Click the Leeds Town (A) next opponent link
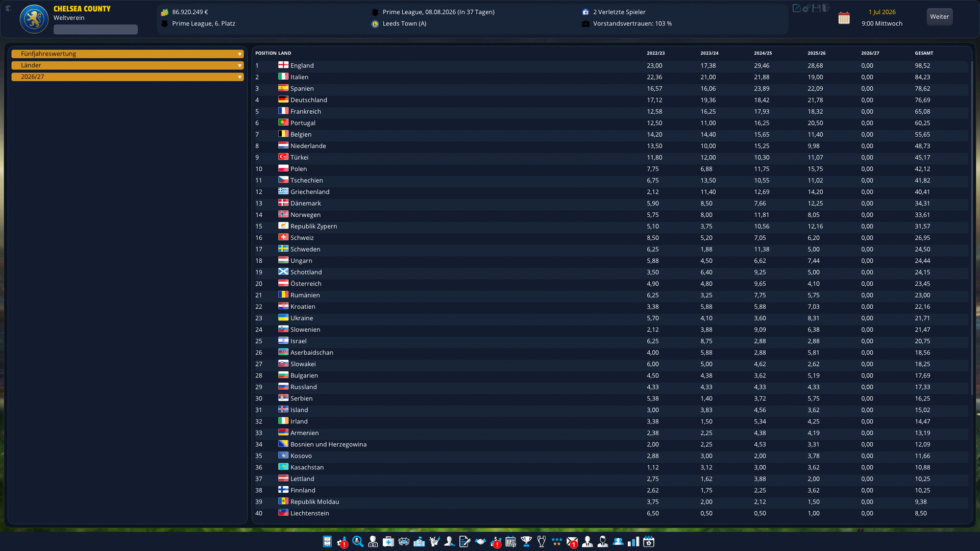Image resolution: width=980 pixels, height=551 pixels. tap(404, 23)
